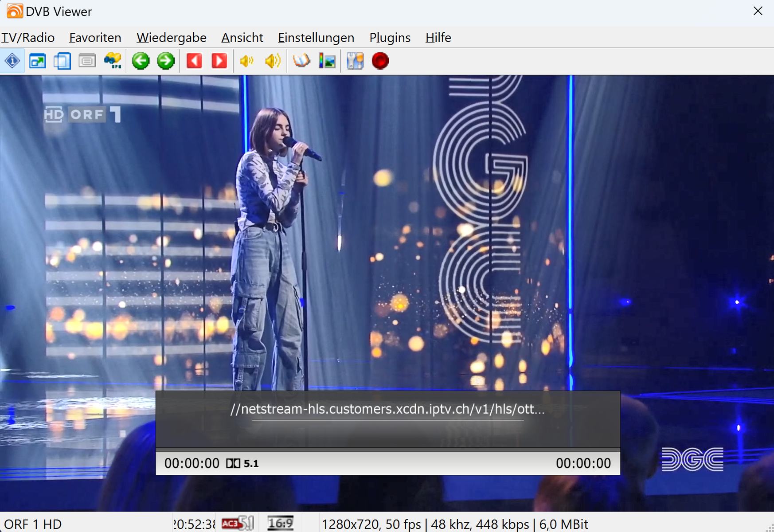
Task: Click the AC3 5.1 audio status icon
Action: [x=238, y=524]
